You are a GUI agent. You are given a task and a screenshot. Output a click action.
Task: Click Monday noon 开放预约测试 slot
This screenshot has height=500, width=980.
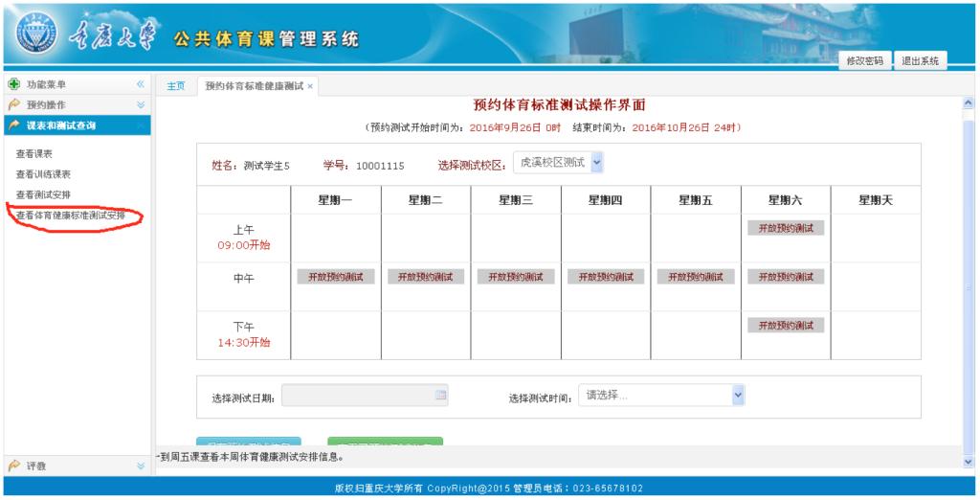tap(335, 277)
